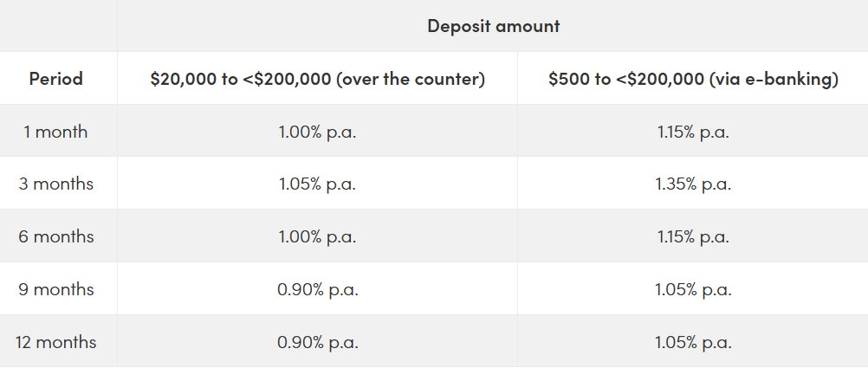Image resolution: width=868 pixels, height=368 pixels.
Task: Click the 9 months e-banking 1.05% rate
Action: pos(693,289)
